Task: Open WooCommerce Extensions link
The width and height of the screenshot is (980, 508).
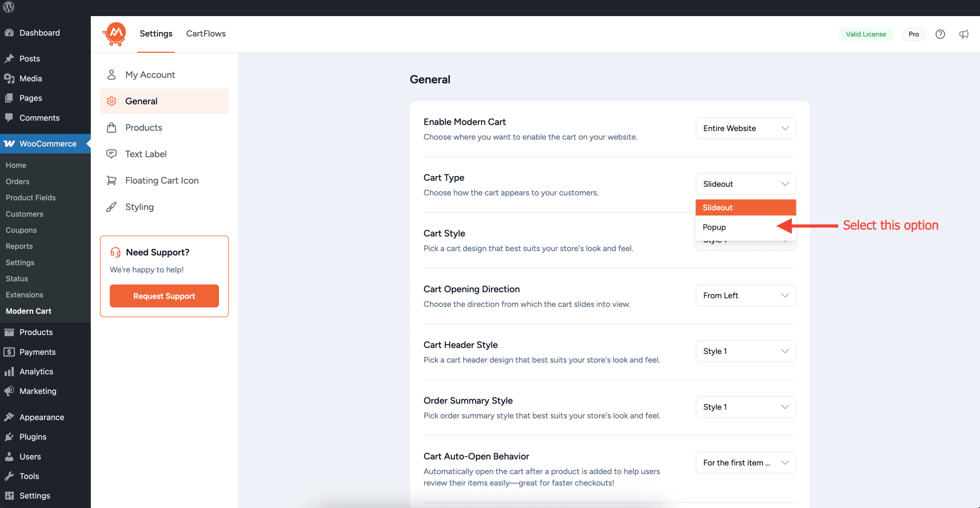Action: 24,295
